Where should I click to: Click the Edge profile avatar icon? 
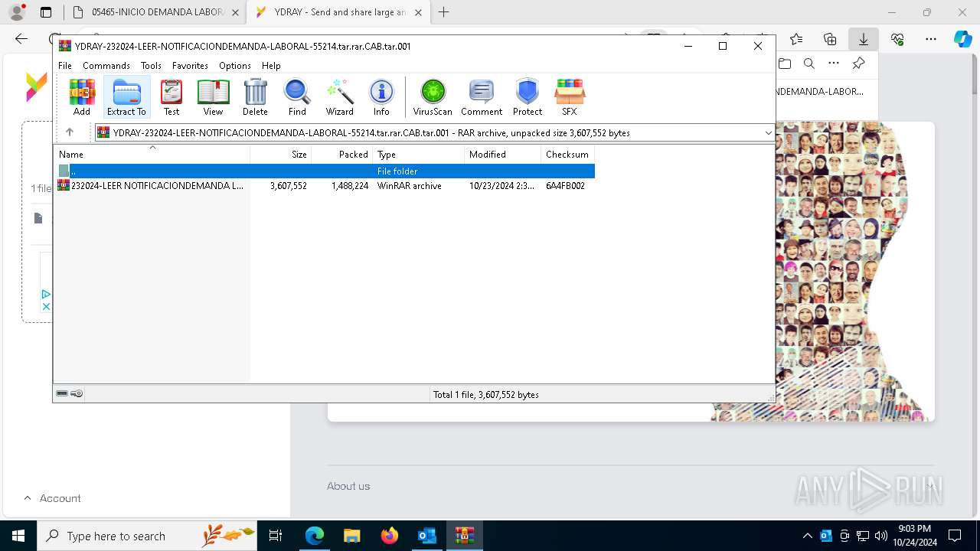tap(16, 12)
